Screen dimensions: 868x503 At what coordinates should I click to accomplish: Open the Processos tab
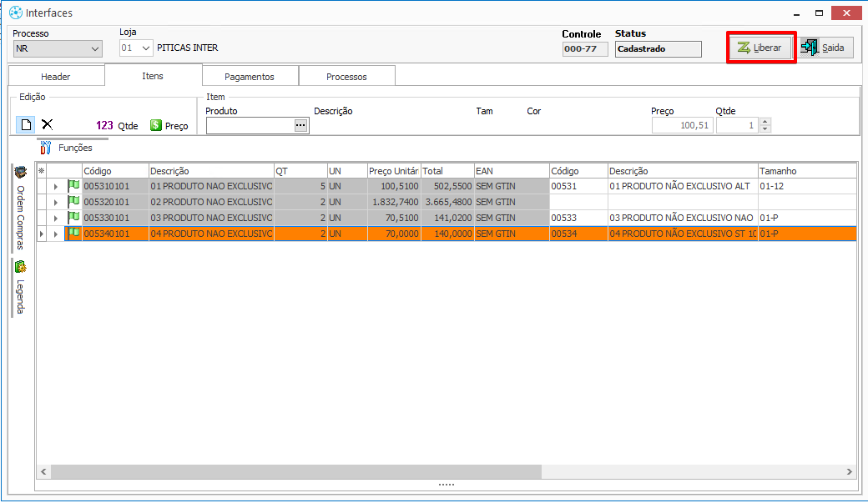click(x=346, y=77)
